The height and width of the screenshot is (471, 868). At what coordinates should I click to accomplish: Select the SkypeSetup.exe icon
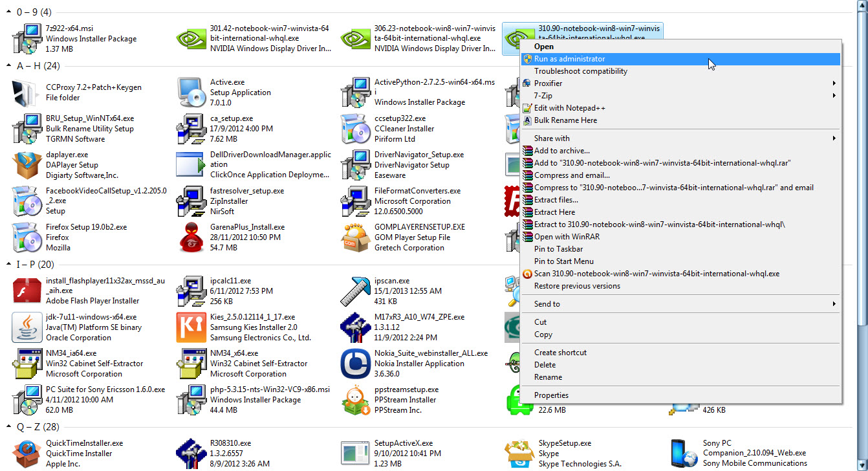click(x=519, y=454)
